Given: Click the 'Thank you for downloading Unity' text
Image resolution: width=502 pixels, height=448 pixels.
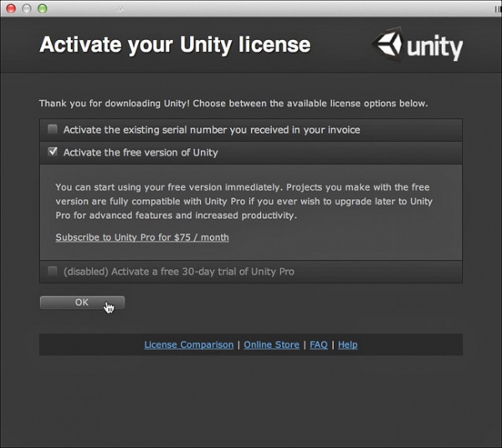Looking at the screenshot, I should pyautogui.click(x=233, y=104).
